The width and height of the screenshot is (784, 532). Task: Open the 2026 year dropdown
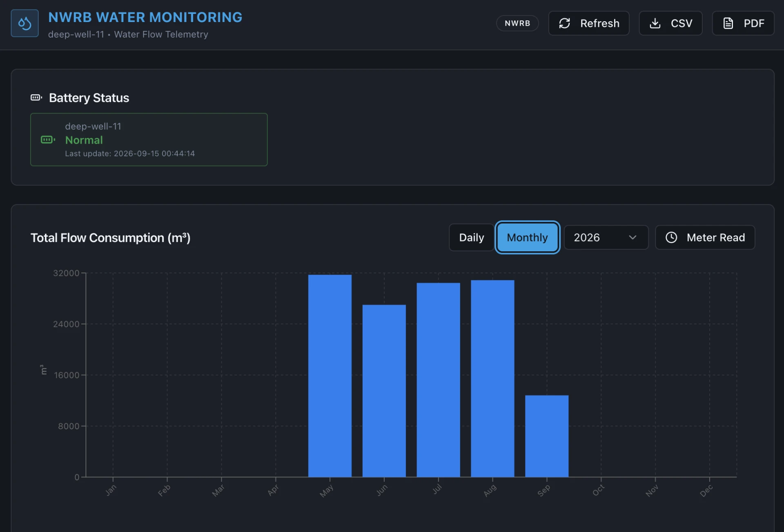(606, 237)
